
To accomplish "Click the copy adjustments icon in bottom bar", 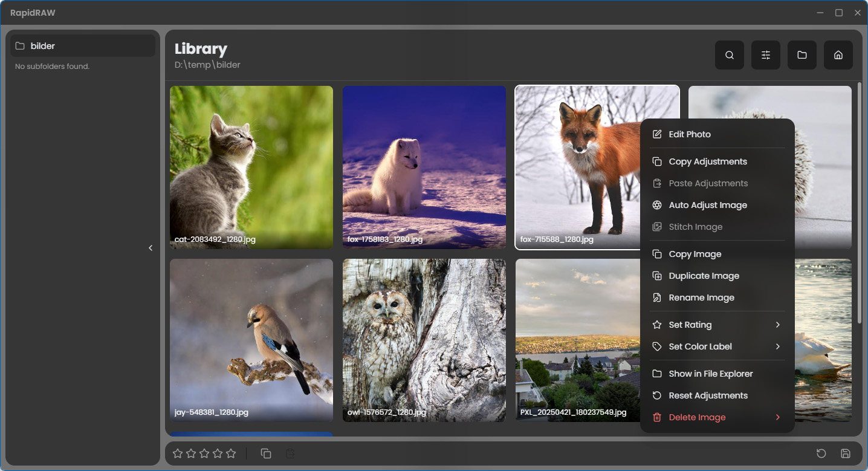I will click(x=266, y=453).
